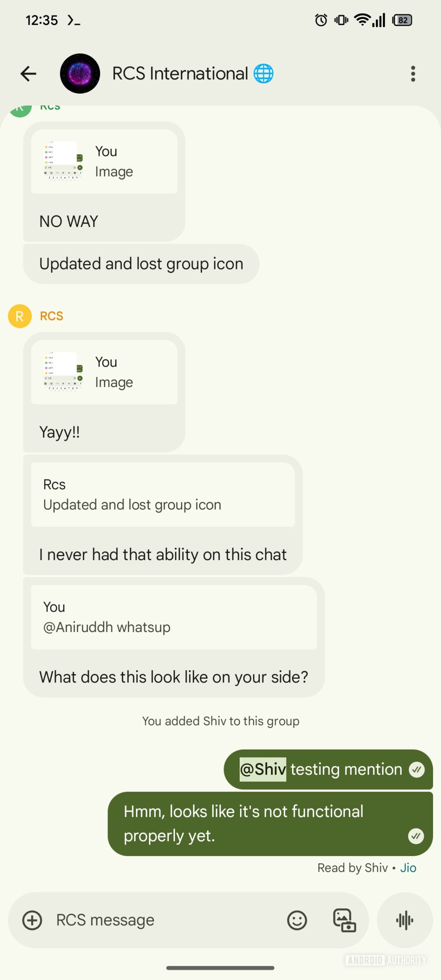Tap the yellow R sender avatar
The image size is (441, 980).
(20, 316)
